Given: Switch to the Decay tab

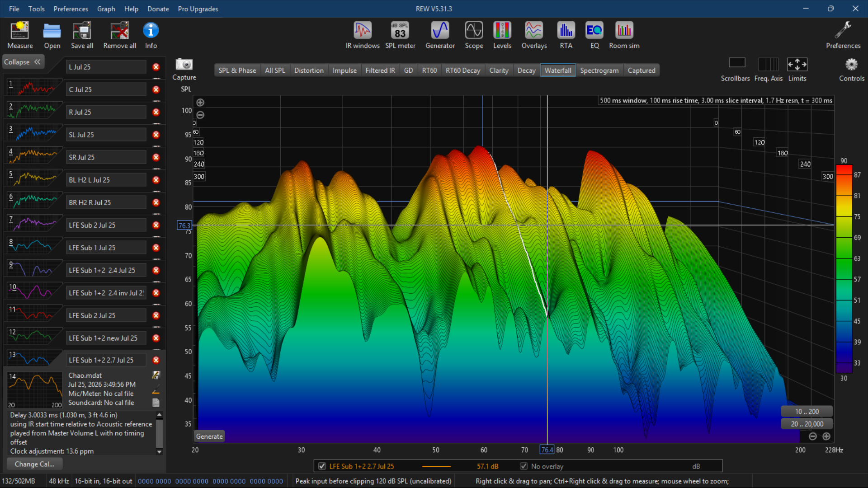Looking at the screenshot, I should [526, 70].
